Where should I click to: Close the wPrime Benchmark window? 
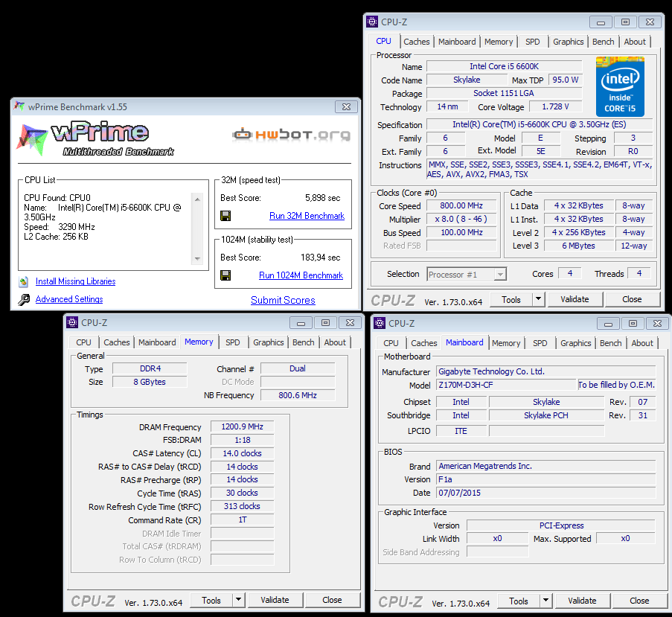coord(346,106)
